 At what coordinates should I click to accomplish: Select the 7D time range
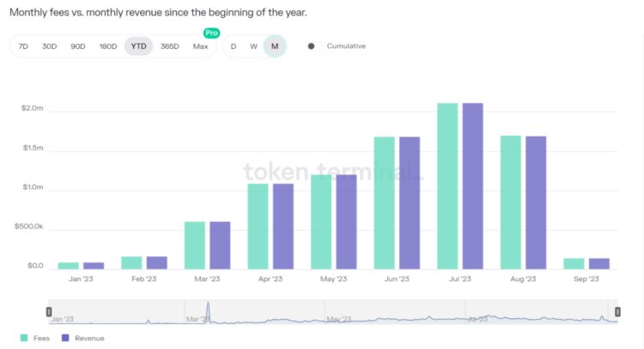point(23,46)
